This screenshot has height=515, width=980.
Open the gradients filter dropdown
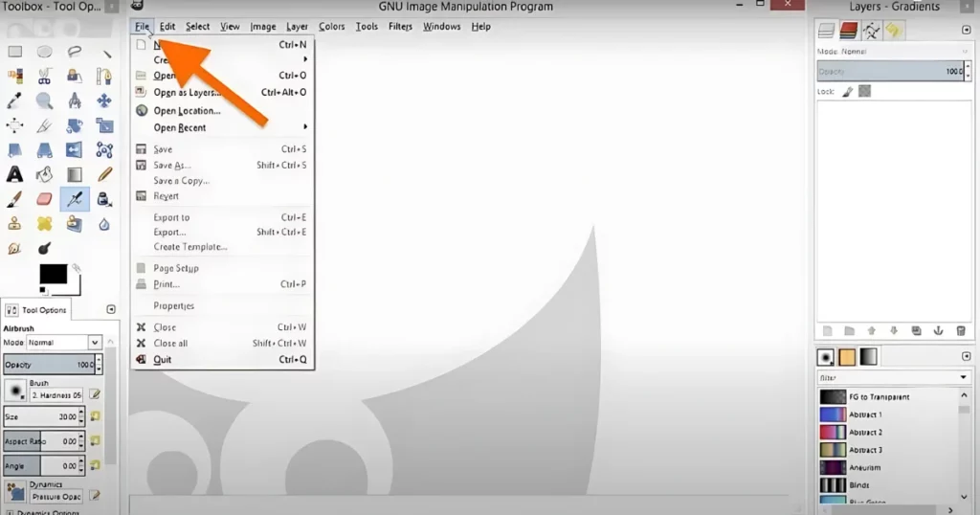[x=963, y=377]
